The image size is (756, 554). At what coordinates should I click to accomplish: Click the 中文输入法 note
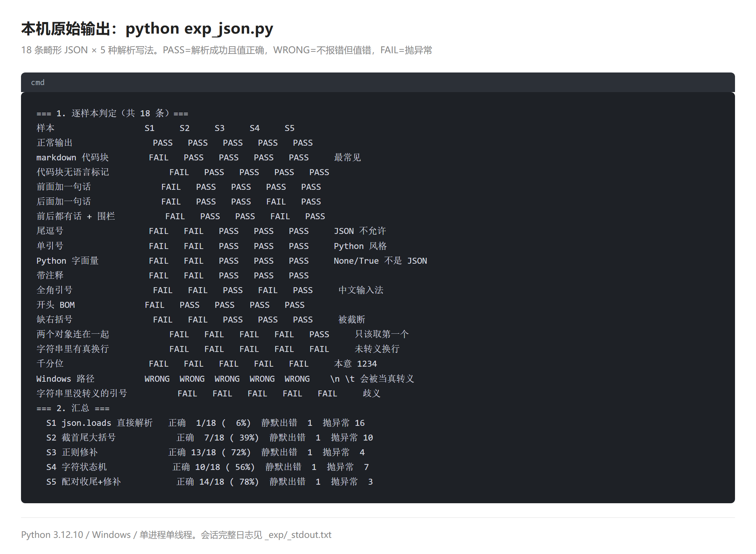361,290
